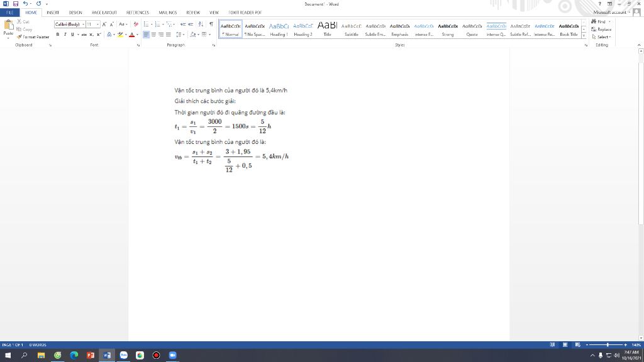Sort the selected paragraphs
This screenshot has height=362, width=644.
(x=201, y=25)
